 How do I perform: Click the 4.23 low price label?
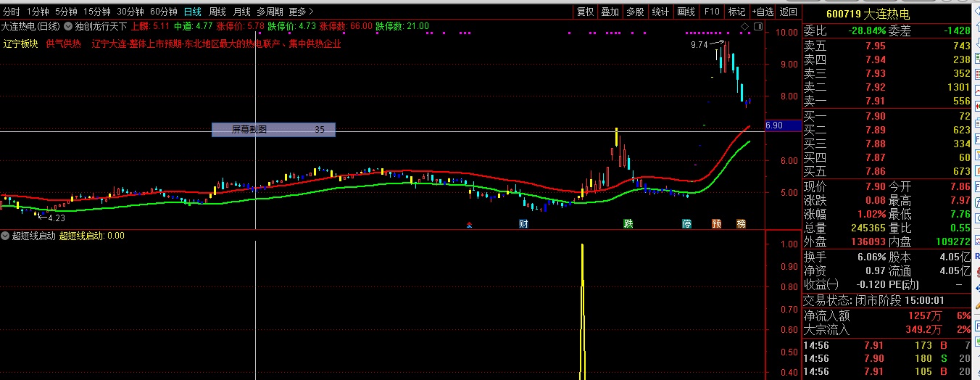57,217
